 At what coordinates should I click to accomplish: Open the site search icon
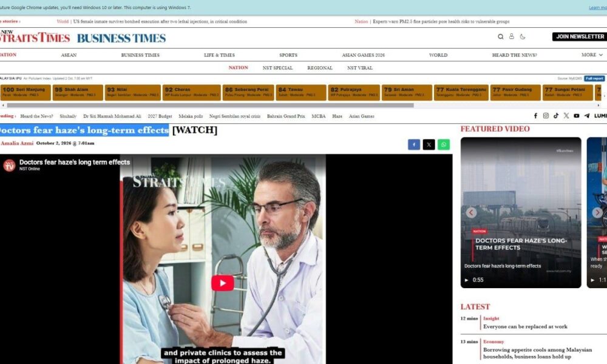[501, 37]
